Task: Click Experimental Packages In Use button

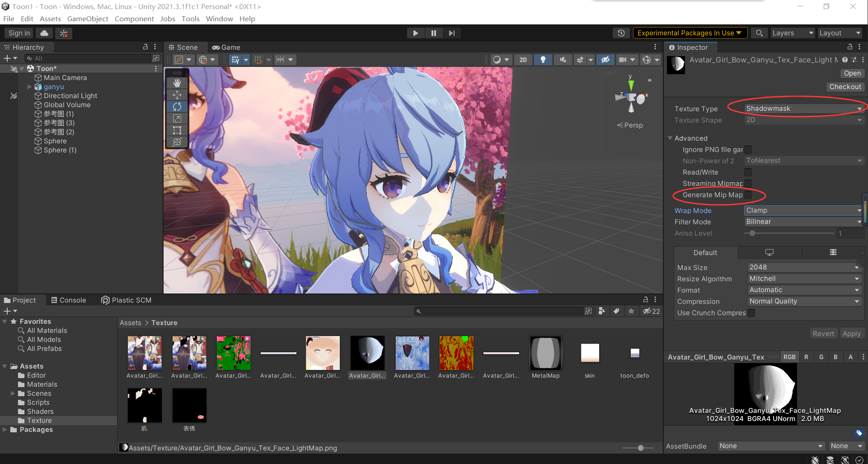Action: pyautogui.click(x=690, y=33)
